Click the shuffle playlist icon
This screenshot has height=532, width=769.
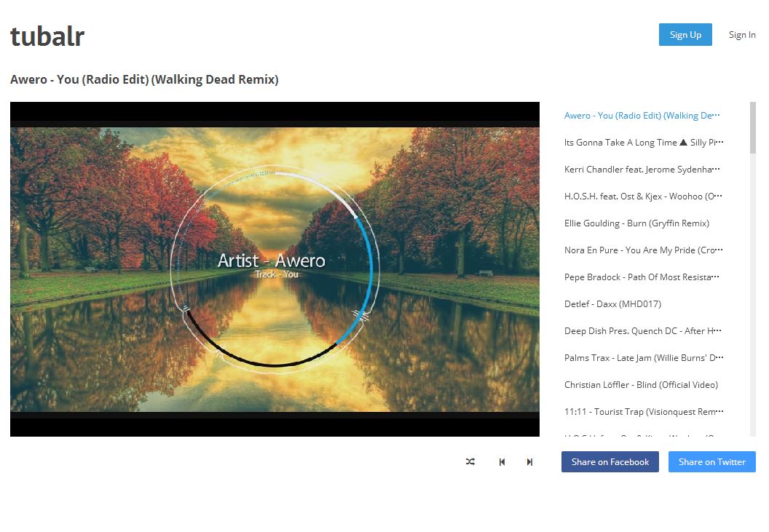point(470,462)
